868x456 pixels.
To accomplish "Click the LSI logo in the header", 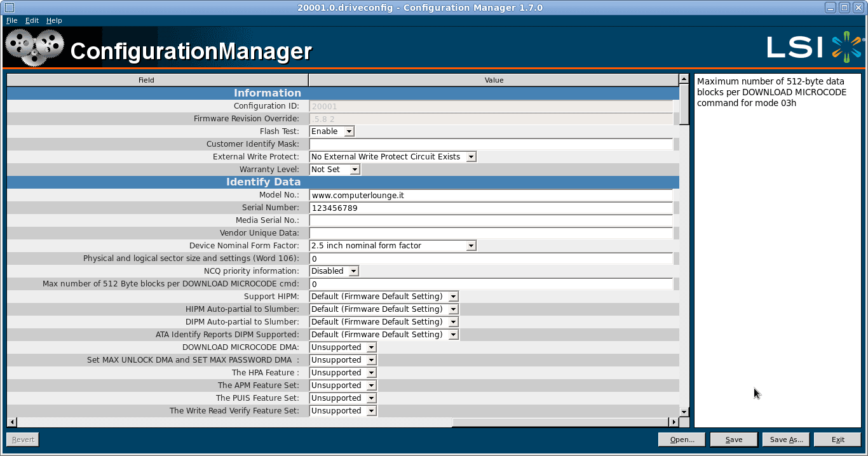I will [815, 46].
